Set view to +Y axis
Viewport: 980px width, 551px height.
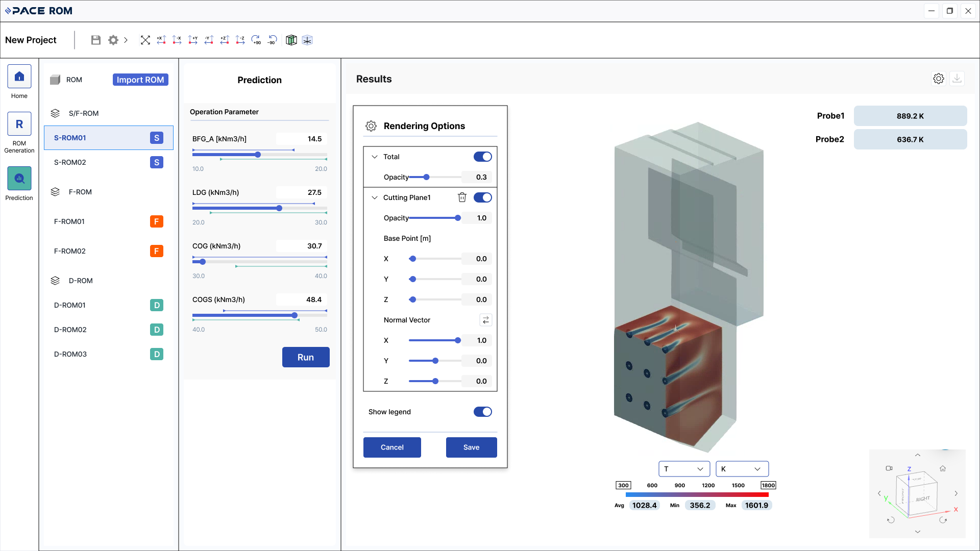(x=193, y=40)
